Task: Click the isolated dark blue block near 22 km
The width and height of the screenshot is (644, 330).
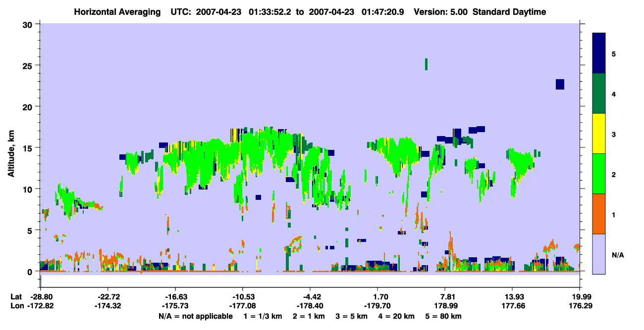Action: click(560, 84)
